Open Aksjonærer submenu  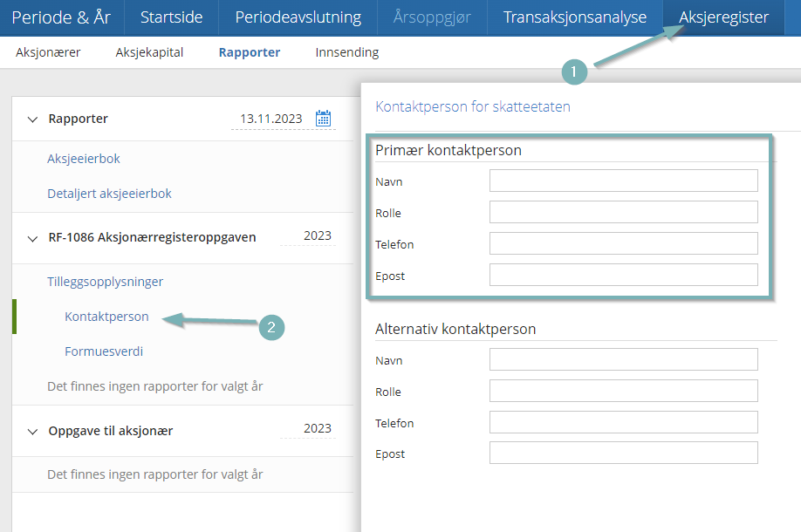coord(48,52)
